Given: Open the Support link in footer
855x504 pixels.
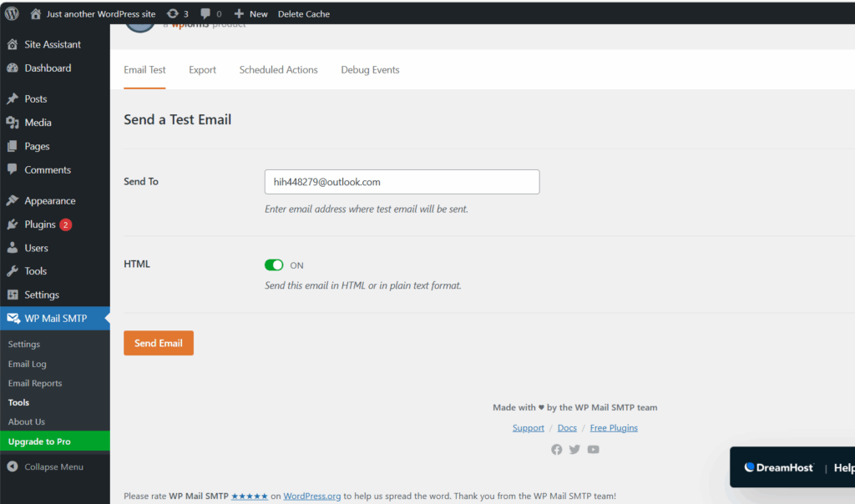Looking at the screenshot, I should click(x=529, y=428).
